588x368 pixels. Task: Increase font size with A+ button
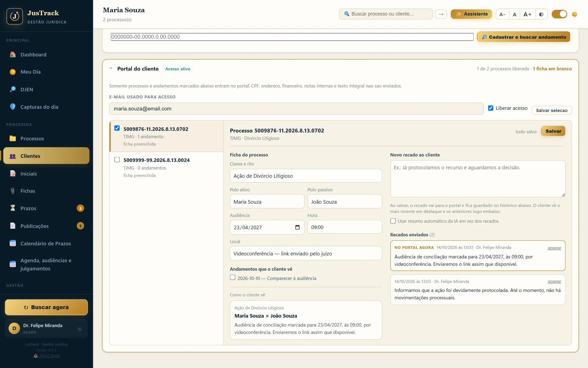[528, 14]
